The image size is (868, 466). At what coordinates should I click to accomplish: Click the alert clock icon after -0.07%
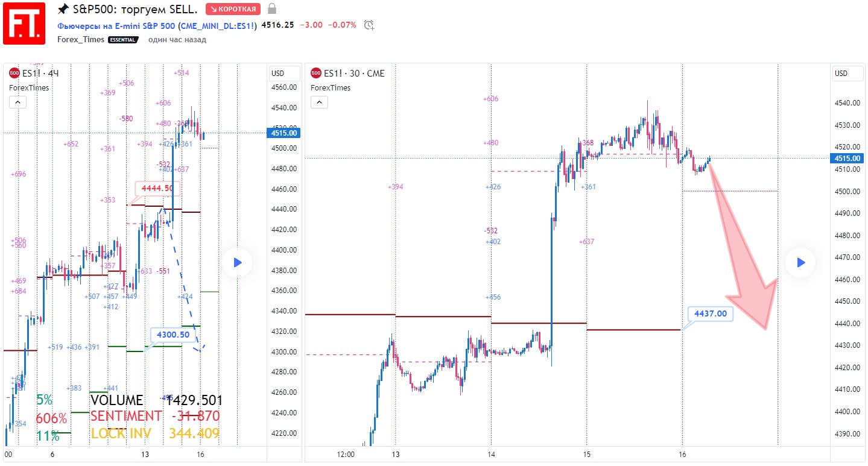click(369, 25)
